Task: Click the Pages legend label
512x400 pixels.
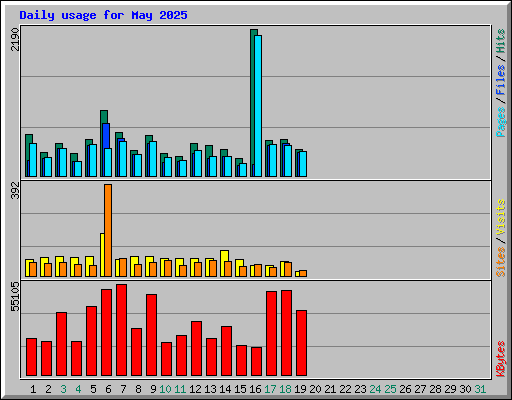Action: pyautogui.click(x=500, y=122)
